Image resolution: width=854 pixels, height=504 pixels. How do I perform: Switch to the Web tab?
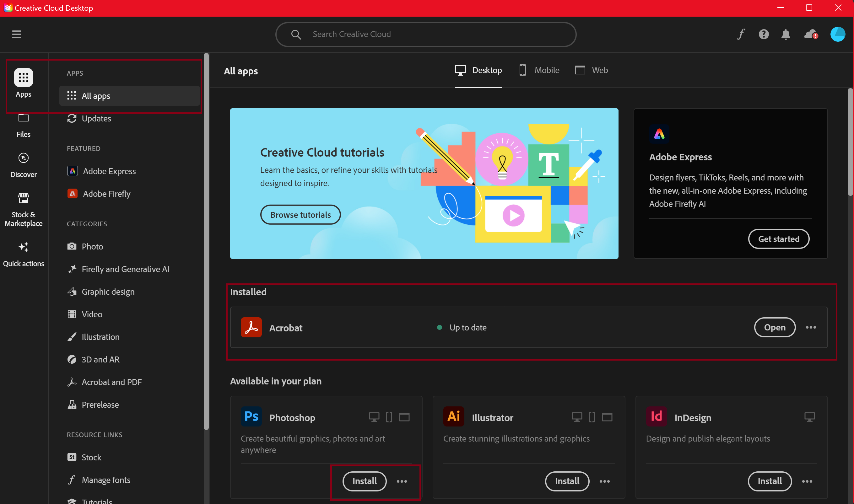592,70
